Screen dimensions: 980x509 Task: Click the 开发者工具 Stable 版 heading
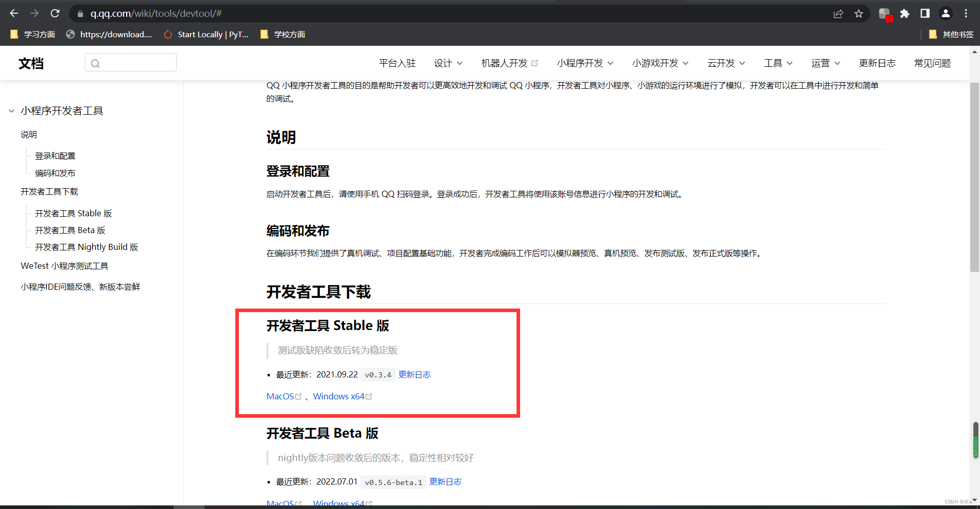click(328, 325)
